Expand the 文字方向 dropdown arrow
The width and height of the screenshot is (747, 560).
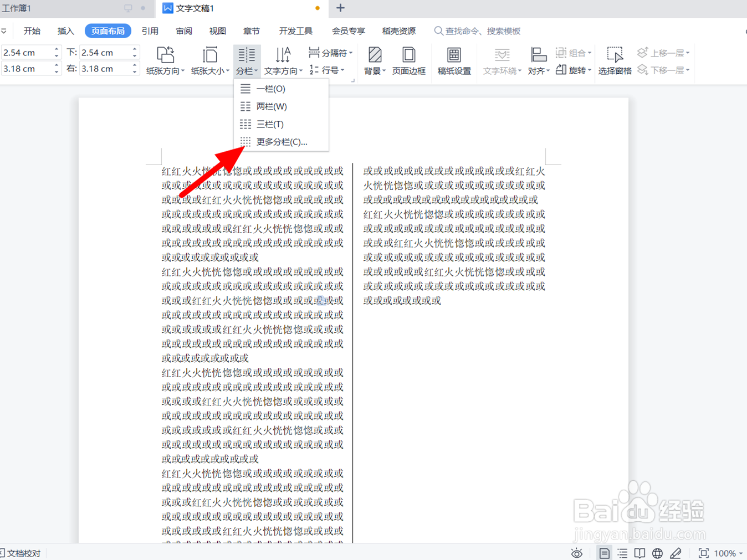pyautogui.click(x=301, y=71)
